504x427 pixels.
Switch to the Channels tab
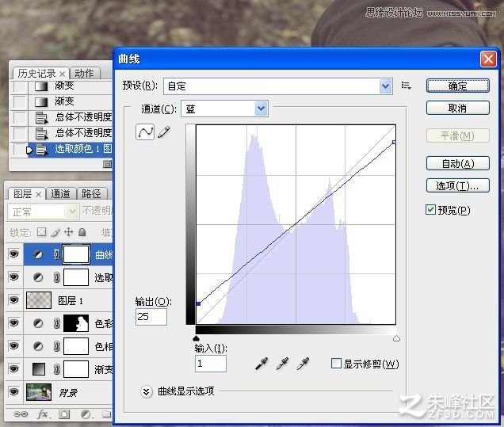pos(60,194)
